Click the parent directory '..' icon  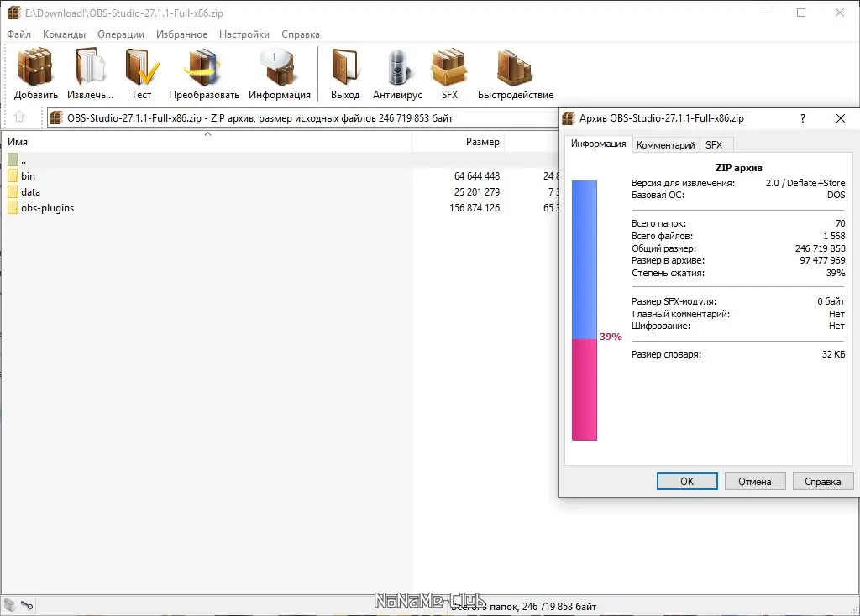click(13, 160)
